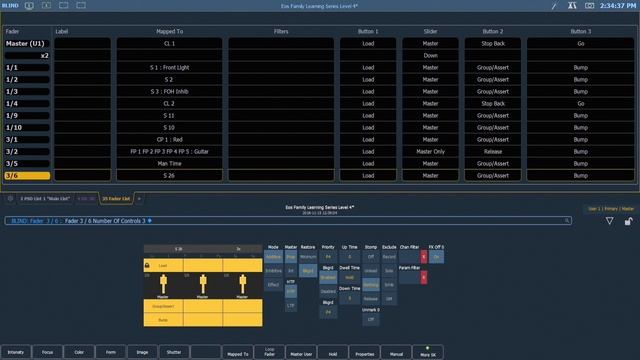The height and width of the screenshot is (360, 640).
Task: Open the Chan Filter field
Action: (x=410, y=257)
